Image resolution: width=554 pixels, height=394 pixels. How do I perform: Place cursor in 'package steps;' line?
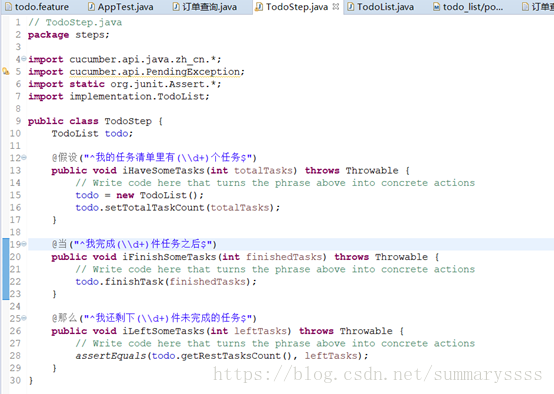pos(69,35)
